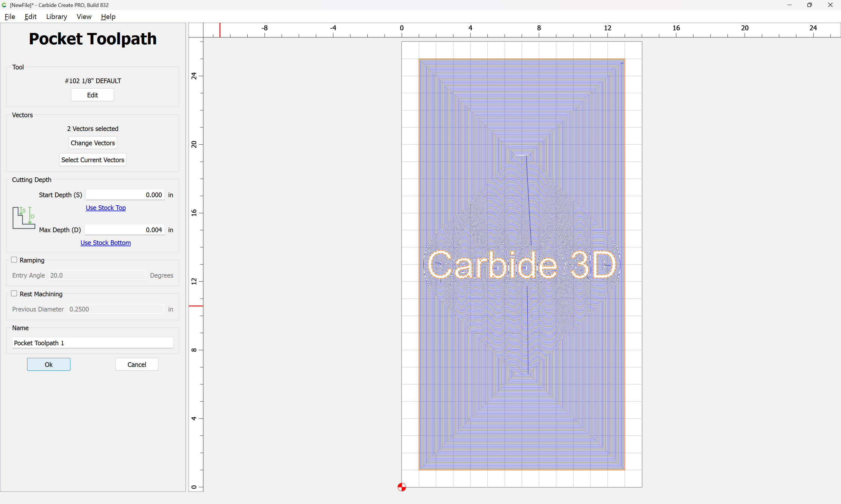
Task: Click the red origin marker icon on canvas
Action: tap(402, 487)
